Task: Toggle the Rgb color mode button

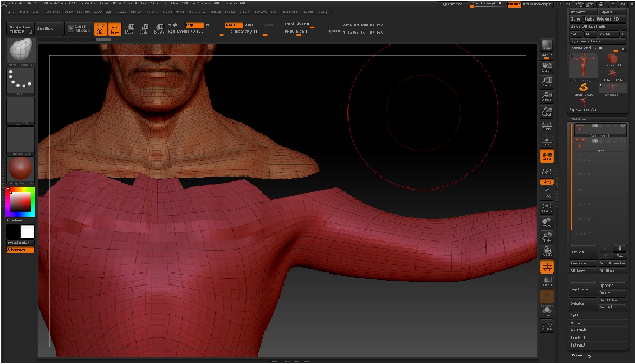Action: click(x=195, y=25)
